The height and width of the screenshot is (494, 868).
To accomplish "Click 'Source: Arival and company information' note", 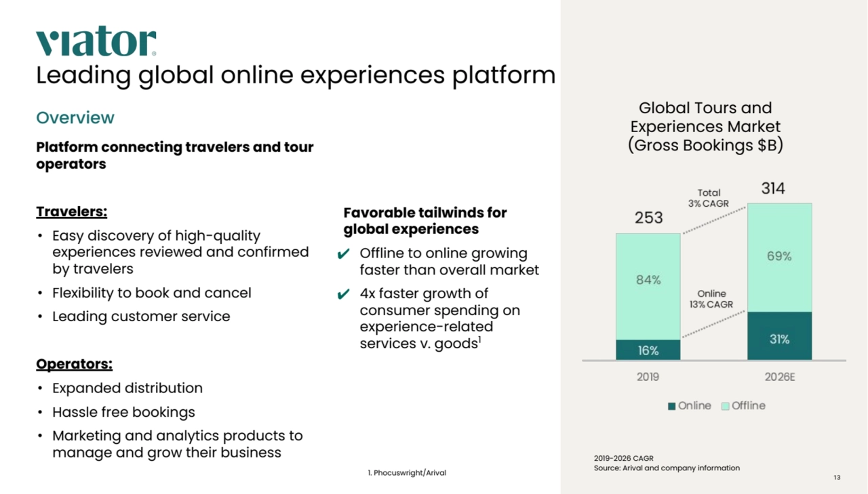I will [x=667, y=468].
